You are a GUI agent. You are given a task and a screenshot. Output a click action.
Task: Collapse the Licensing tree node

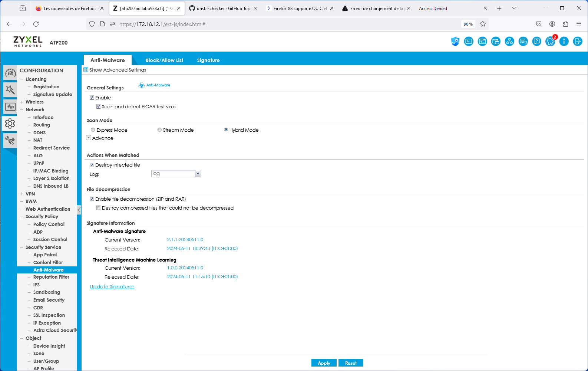pos(22,79)
